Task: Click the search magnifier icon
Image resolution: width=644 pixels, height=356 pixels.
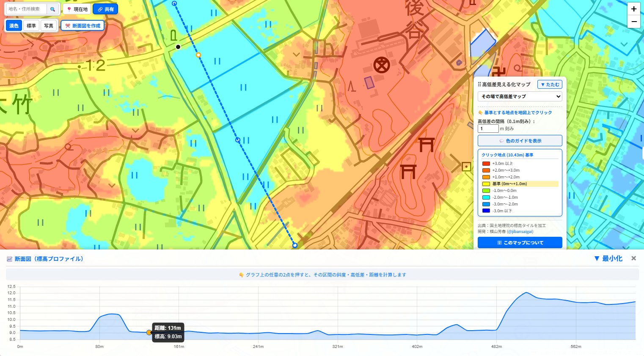Action: pos(52,9)
